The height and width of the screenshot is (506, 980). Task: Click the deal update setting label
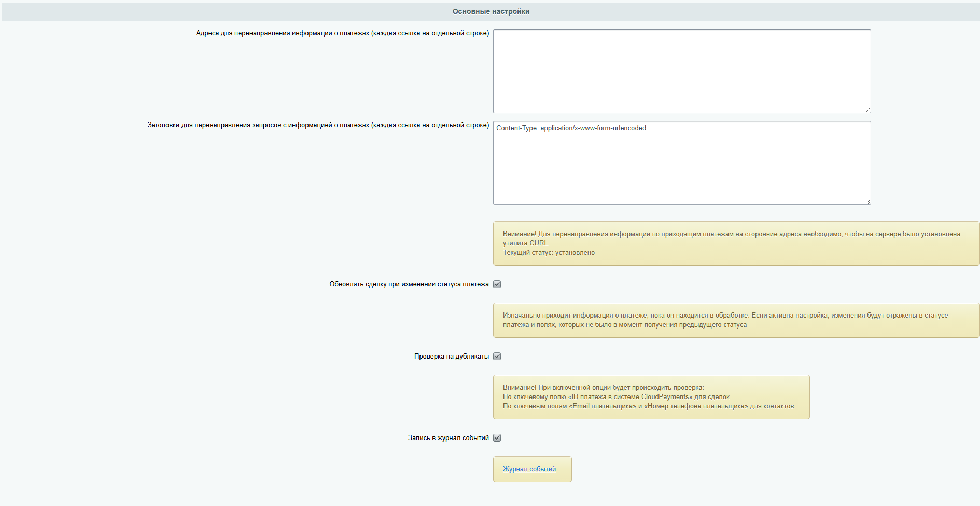click(409, 284)
